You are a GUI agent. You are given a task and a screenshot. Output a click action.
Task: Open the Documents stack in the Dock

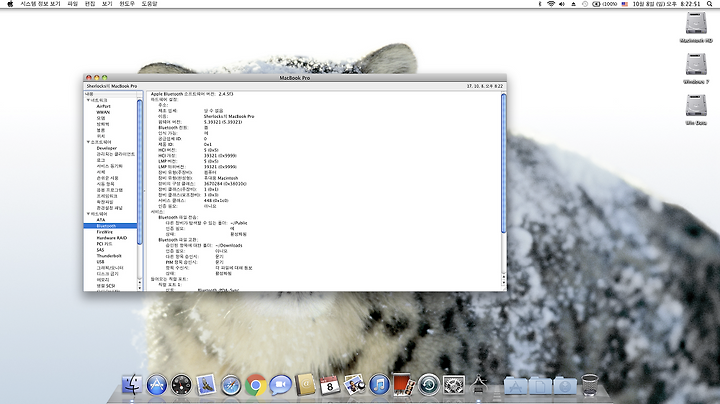540,386
